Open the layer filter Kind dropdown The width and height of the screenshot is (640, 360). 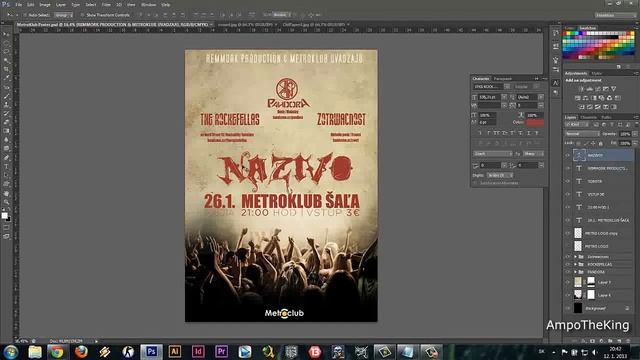click(577, 124)
